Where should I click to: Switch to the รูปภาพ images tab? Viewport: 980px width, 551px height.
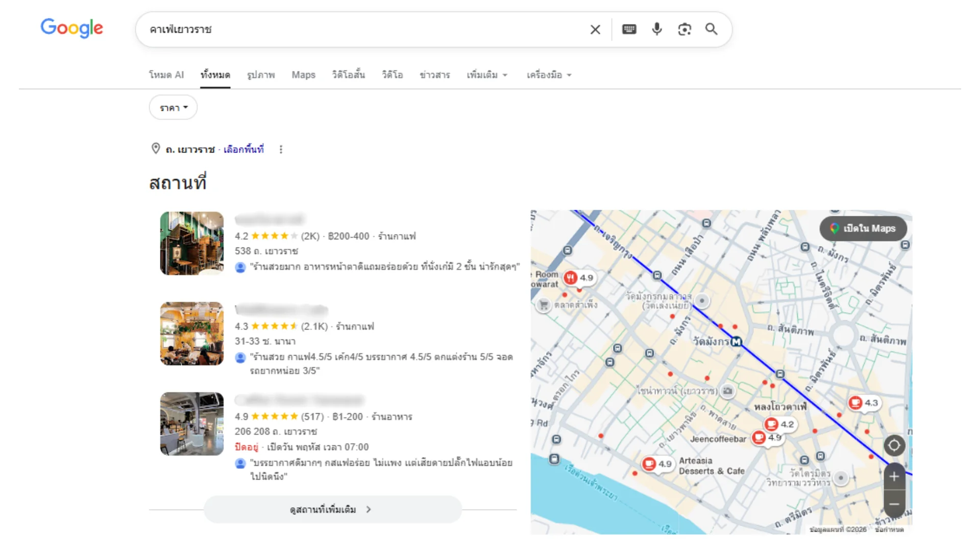click(261, 75)
